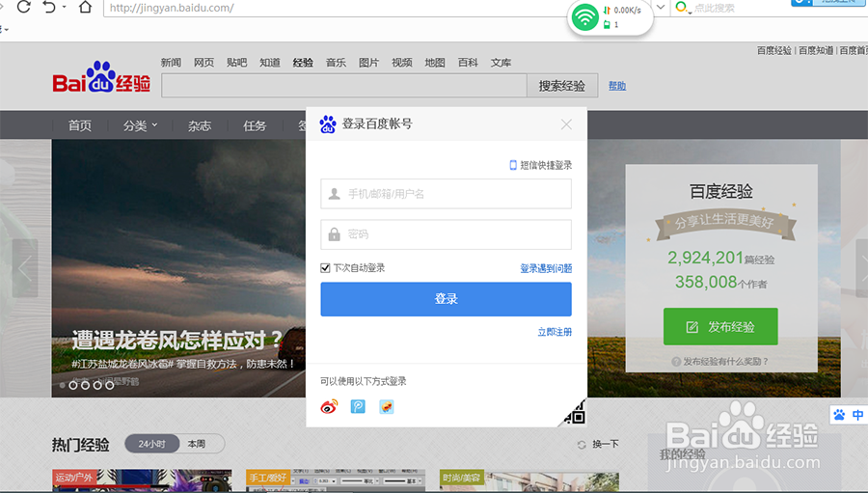The width and height of the screenshot is (868, 493).
Task: Click the 搜索经验 search button
Action: [x=562, y=85]
